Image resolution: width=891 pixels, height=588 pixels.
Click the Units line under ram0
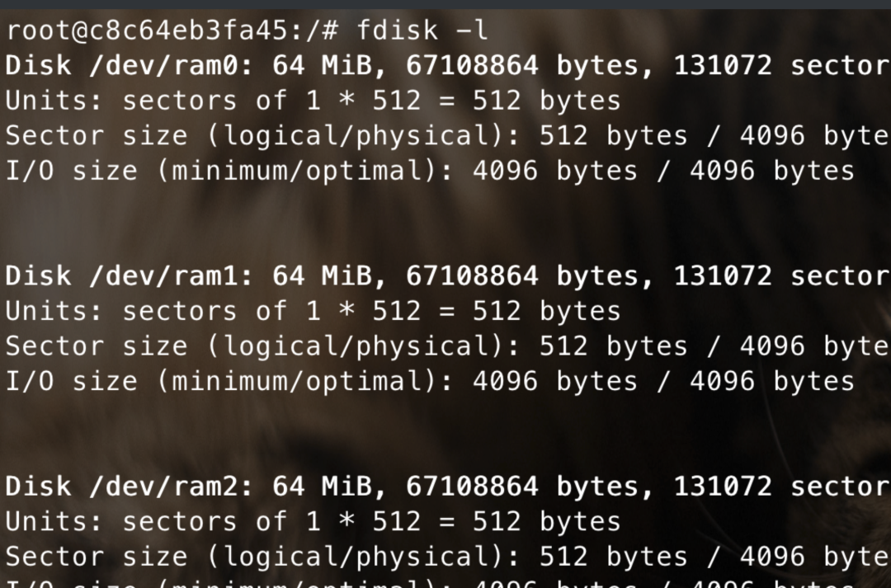point(313,101)
